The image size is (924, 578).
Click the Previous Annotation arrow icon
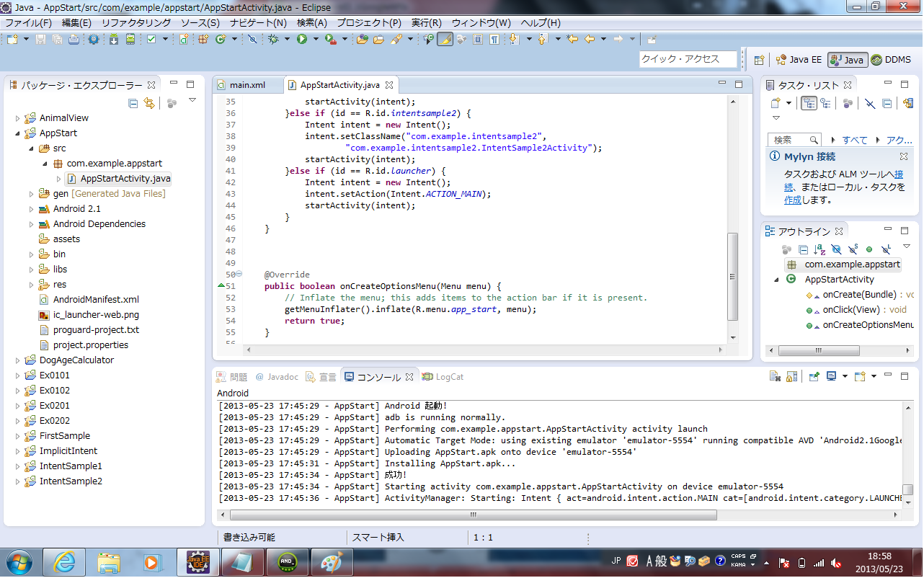[x=542, y=39]
